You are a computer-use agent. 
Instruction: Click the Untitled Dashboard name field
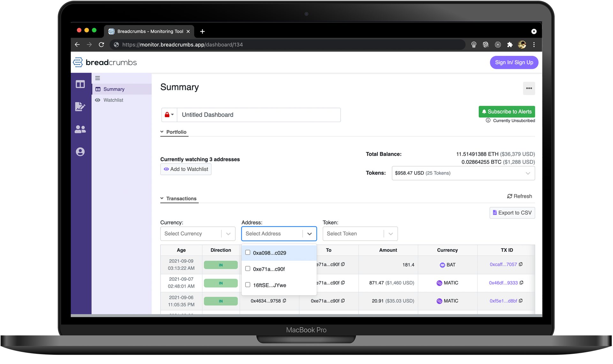coord(259,115)
